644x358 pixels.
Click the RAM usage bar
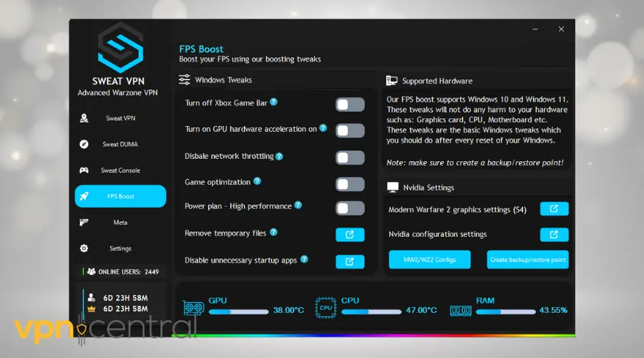click(x=506, y=311)
